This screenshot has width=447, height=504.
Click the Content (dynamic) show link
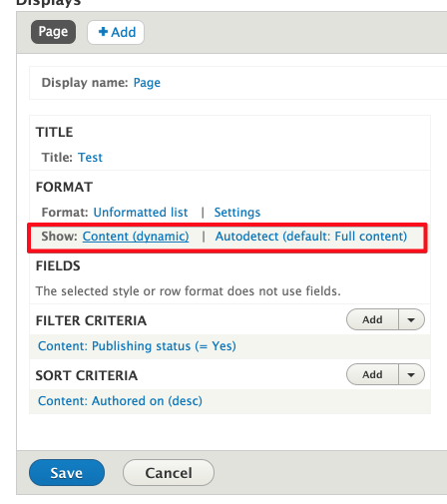136,237
